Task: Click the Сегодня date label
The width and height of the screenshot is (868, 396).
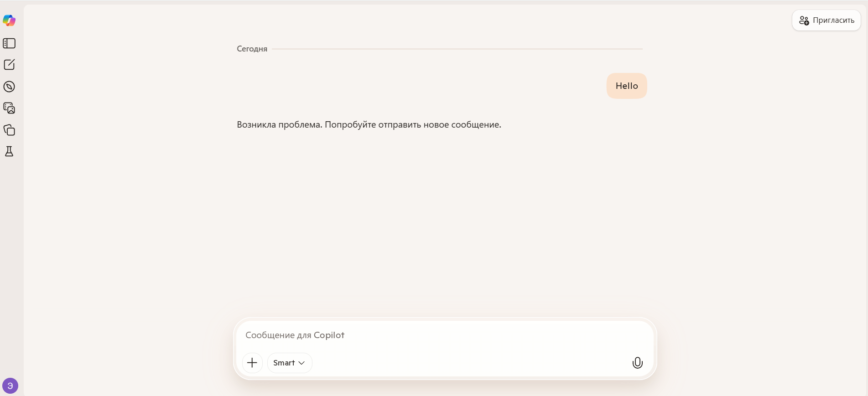Action: (x=252, y=49)
